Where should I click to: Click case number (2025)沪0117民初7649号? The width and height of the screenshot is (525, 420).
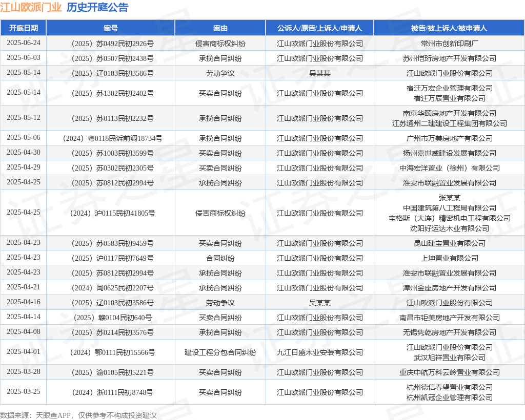point(111,258)
